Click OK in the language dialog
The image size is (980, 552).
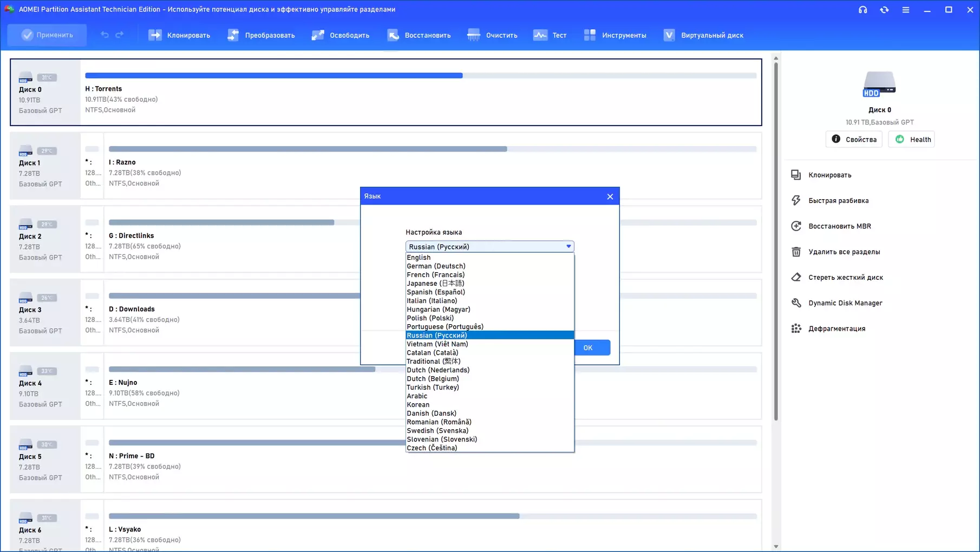pyautogui.click(x=592, y=347)
